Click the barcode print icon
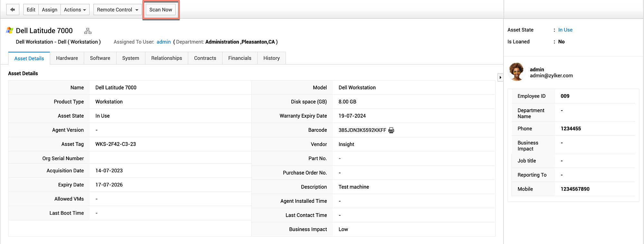This screenshot has height=244, width=644. pyautogui.click(x=391, y=130)
